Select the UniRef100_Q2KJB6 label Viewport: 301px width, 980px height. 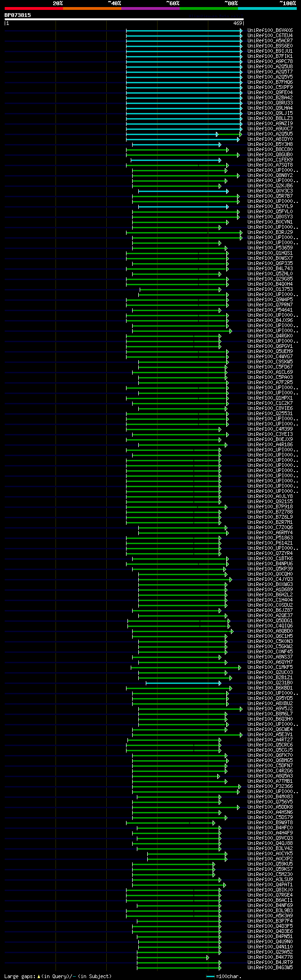(270, 186)
